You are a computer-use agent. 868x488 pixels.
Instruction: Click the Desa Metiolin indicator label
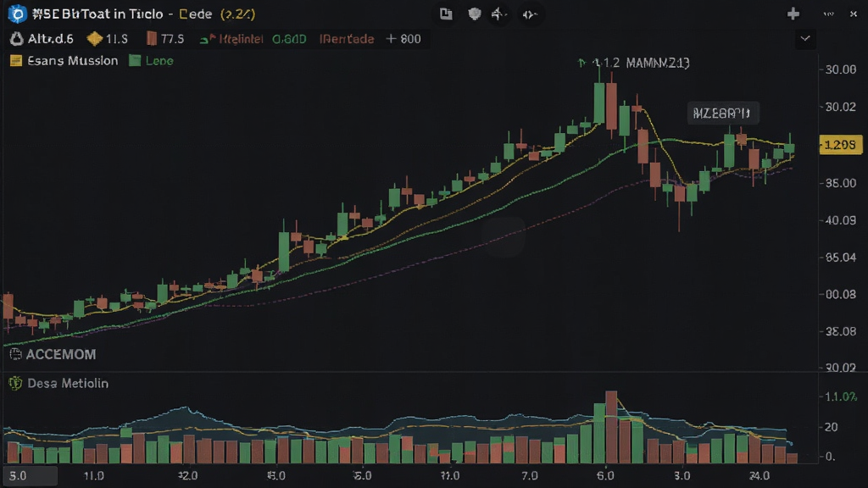(68, 383)
